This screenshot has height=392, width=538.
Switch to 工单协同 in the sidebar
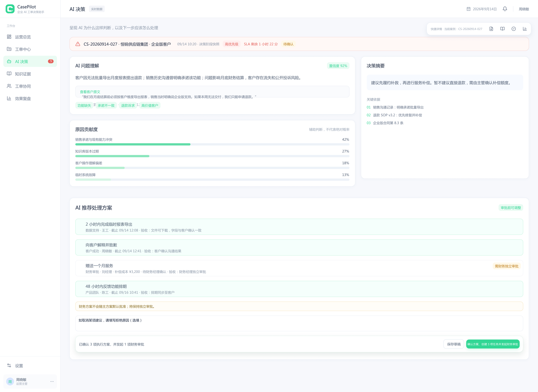click(x=30, y=86)
